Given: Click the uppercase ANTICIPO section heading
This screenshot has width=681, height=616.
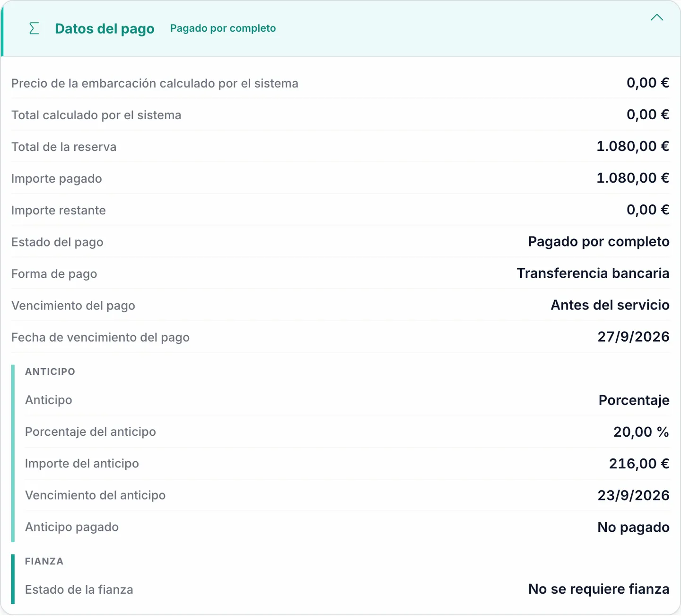Looking at the screenshot, I should point(50,371).
